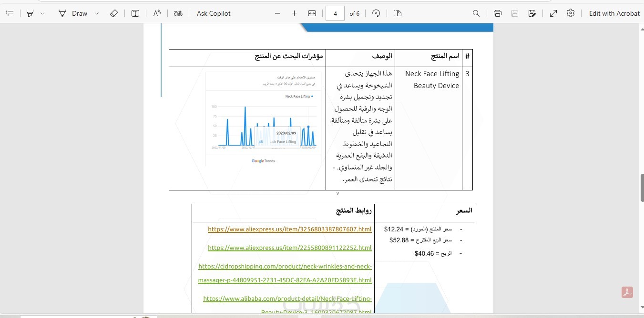Viewport: 644px width, 318px height.
Task: Activate the Draw tool
Action: [73, 13]
